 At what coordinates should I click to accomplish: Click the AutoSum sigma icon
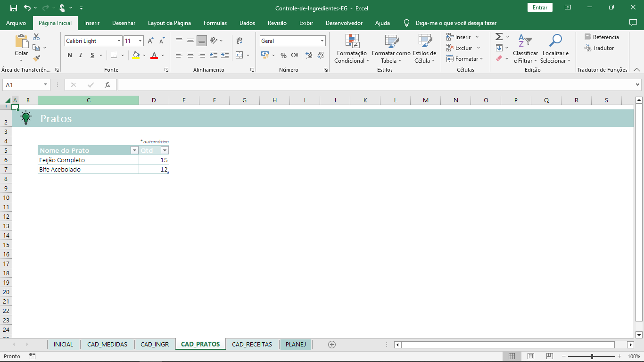(499, 37)
